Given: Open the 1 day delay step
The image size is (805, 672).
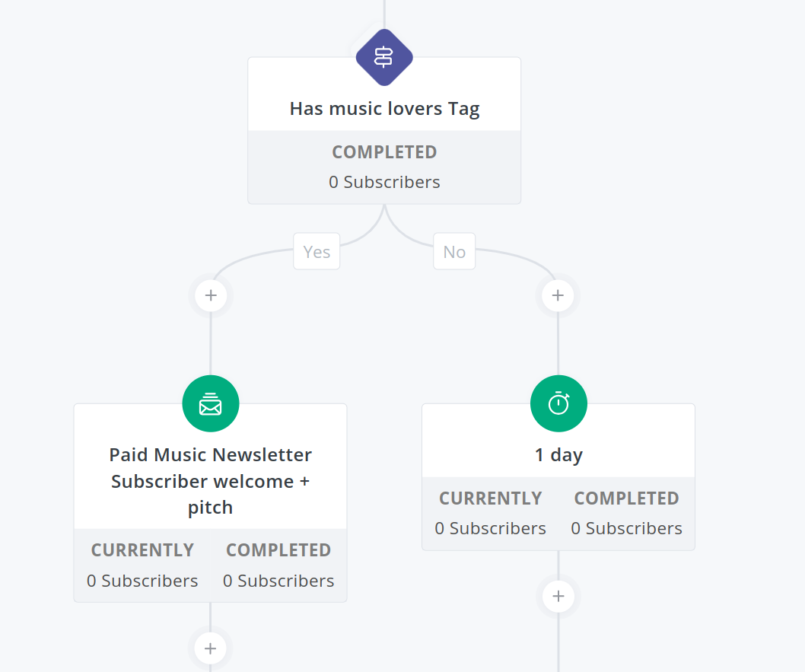Looking at the screenshot, I should 558,454.
